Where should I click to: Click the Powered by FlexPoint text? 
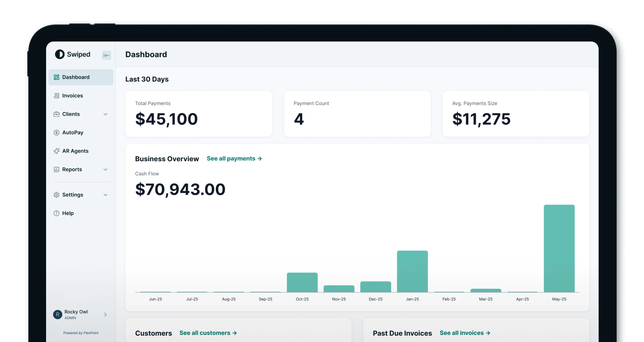pos(81,333)
